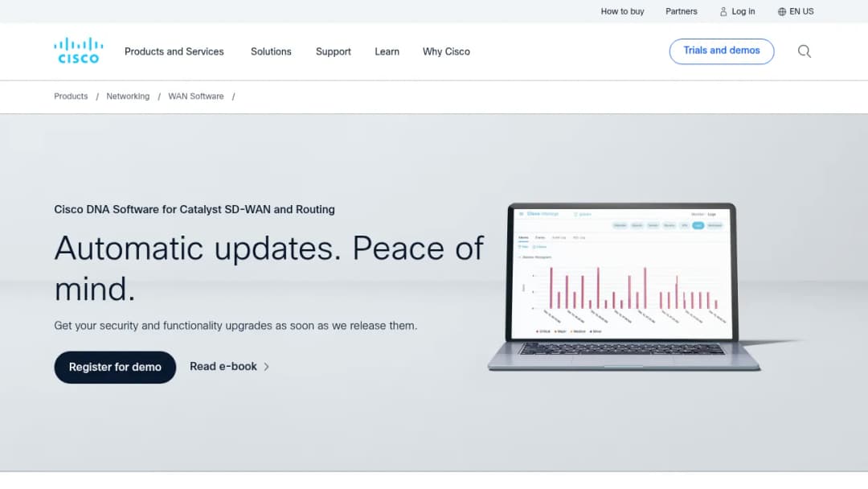Image resolution: width=868 pixels, height=489 pixels.
Task: Click the Cisco logo
Action: tap(78, 51)
